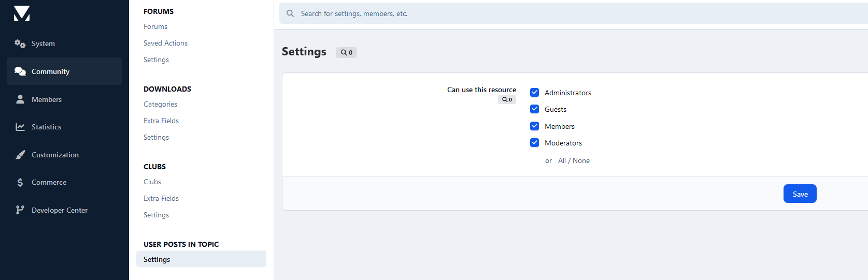868x280 pixels.
Task: Open System via its gears icon
Action: (x=20, y=44)
